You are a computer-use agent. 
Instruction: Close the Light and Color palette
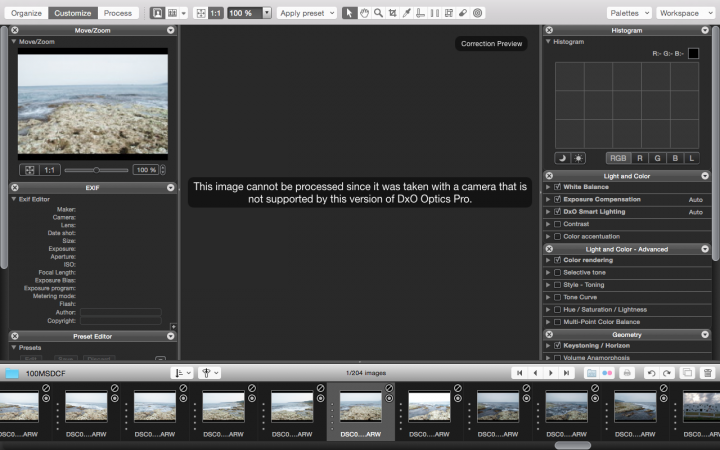pos(549,175)
